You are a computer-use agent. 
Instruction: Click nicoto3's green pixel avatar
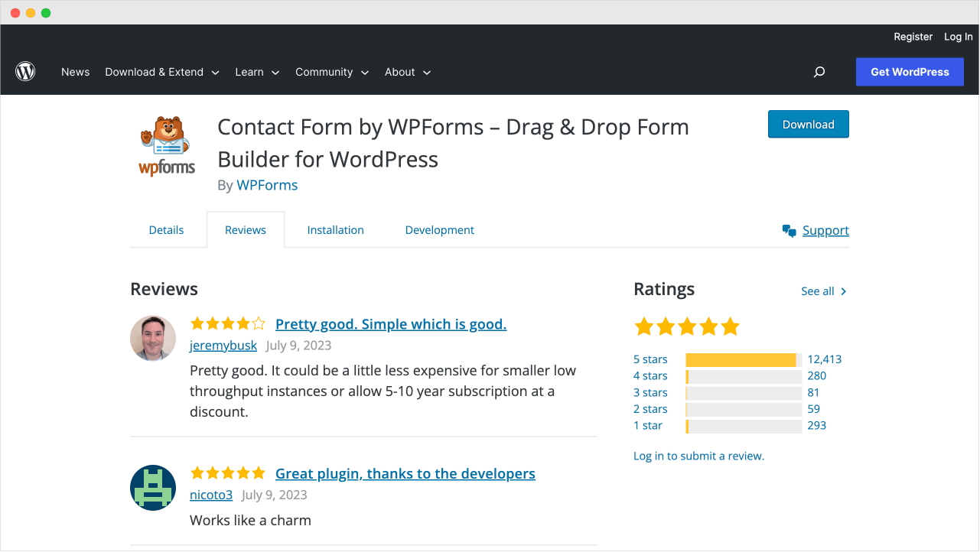click(x=153, y=488)
